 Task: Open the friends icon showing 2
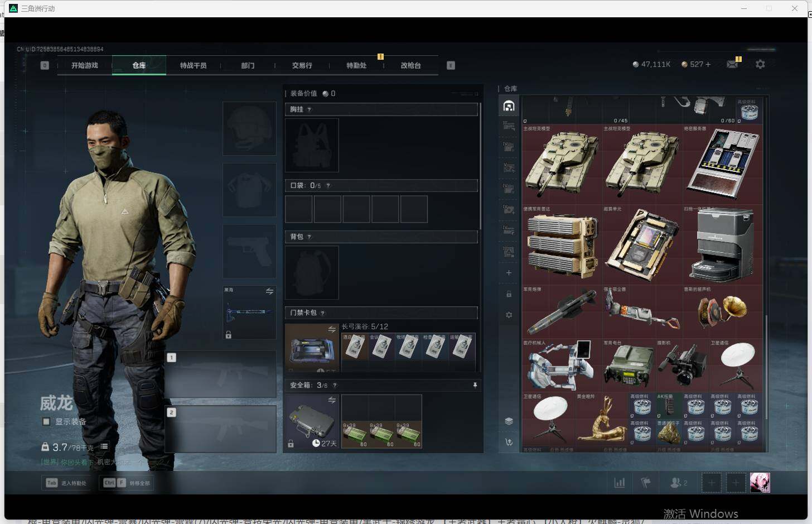coord(678,483)
